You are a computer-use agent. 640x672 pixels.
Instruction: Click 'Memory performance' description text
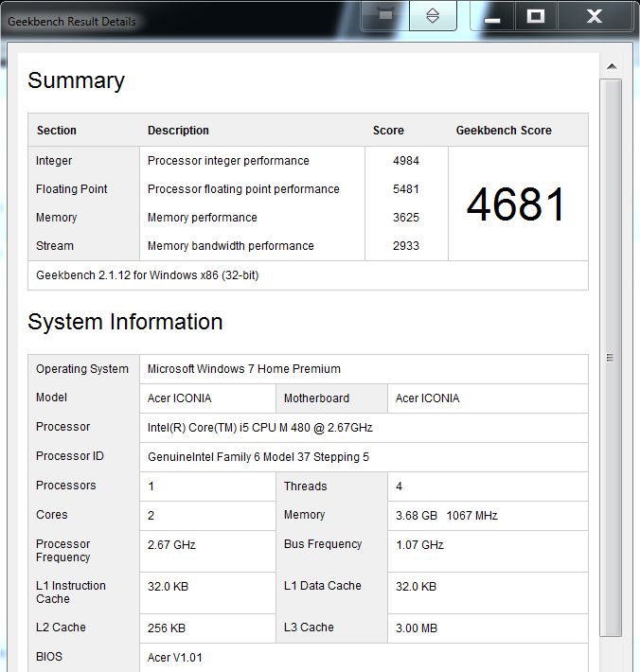point(203,218)
